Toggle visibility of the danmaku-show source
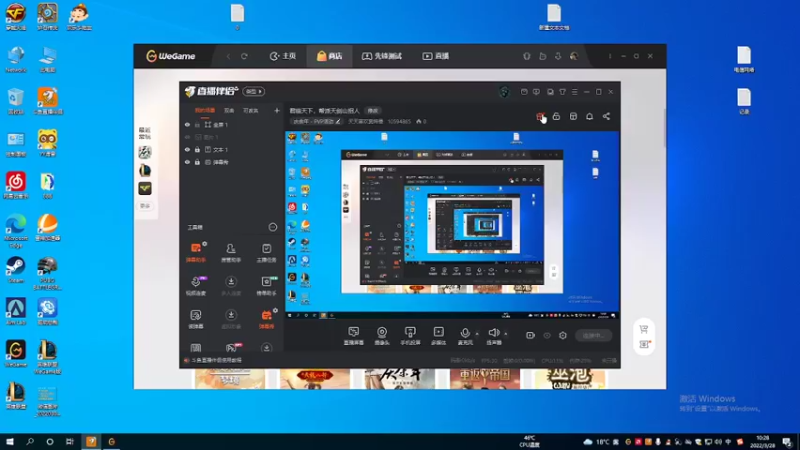Viewport: 800px width, 450px height. (187, 162)
